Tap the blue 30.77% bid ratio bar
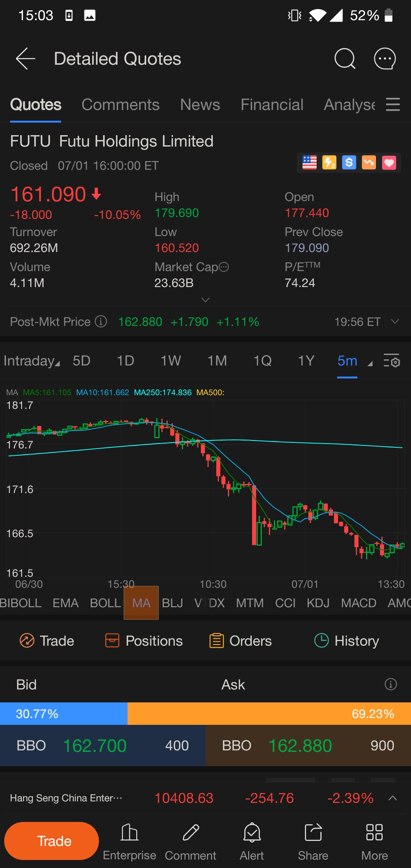Viewport: 411px width, 868px height. tap(64, 713)
